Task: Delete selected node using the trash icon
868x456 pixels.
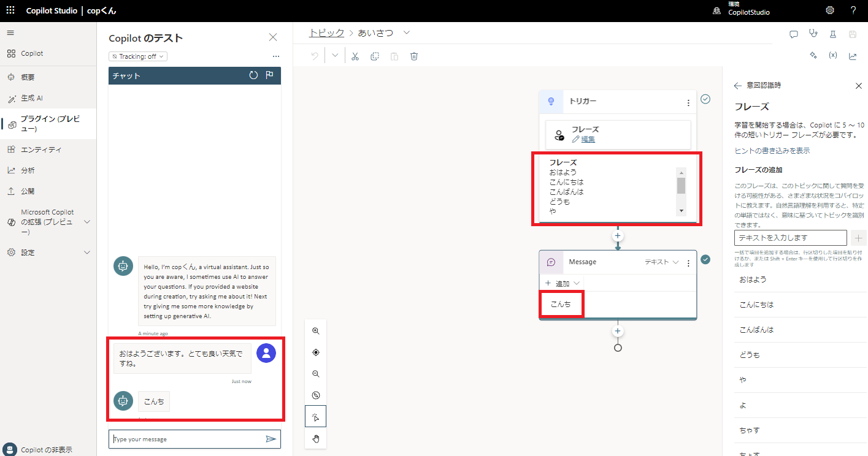Action: click(414, 55)
